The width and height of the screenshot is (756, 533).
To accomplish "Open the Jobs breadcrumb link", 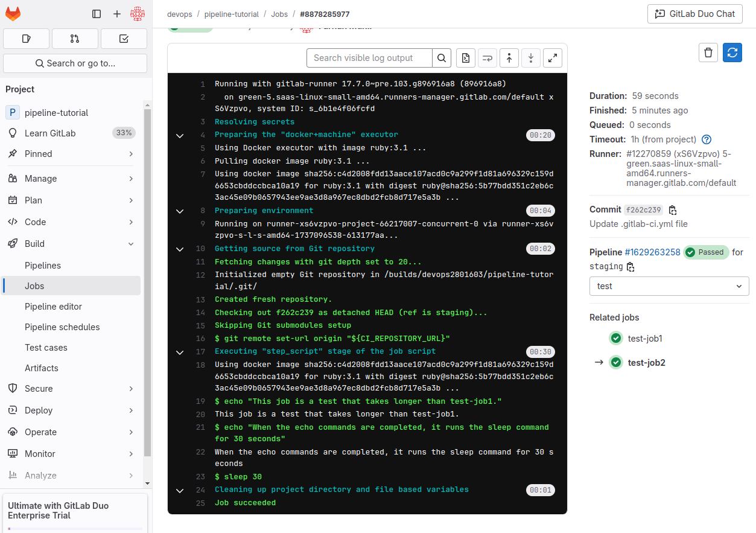I will [279, 14].
